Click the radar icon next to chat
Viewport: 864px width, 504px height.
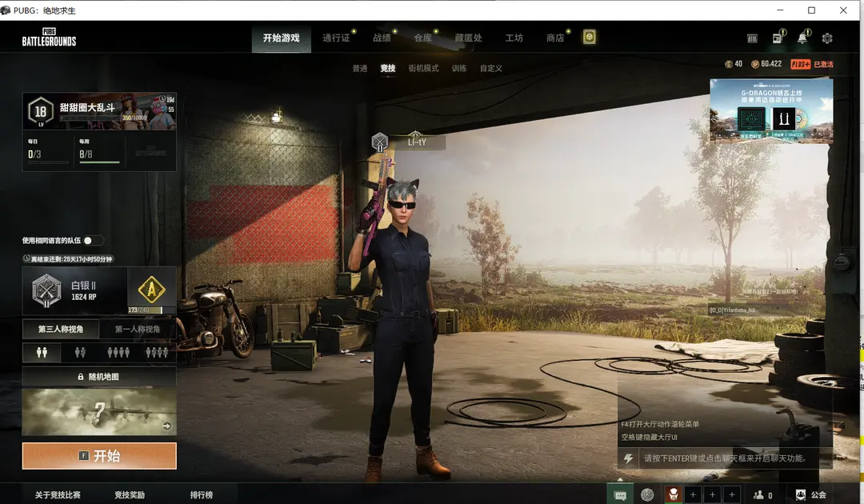647,494
